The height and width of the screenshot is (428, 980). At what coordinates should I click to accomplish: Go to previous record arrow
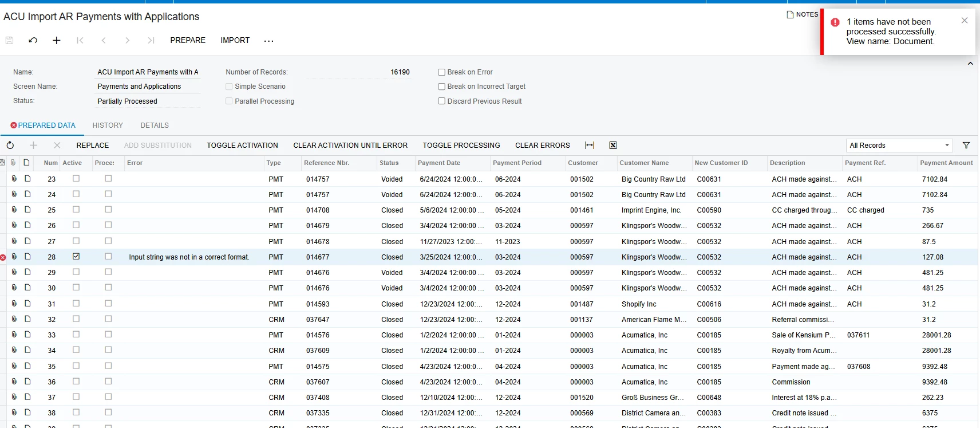coord(104,40)
